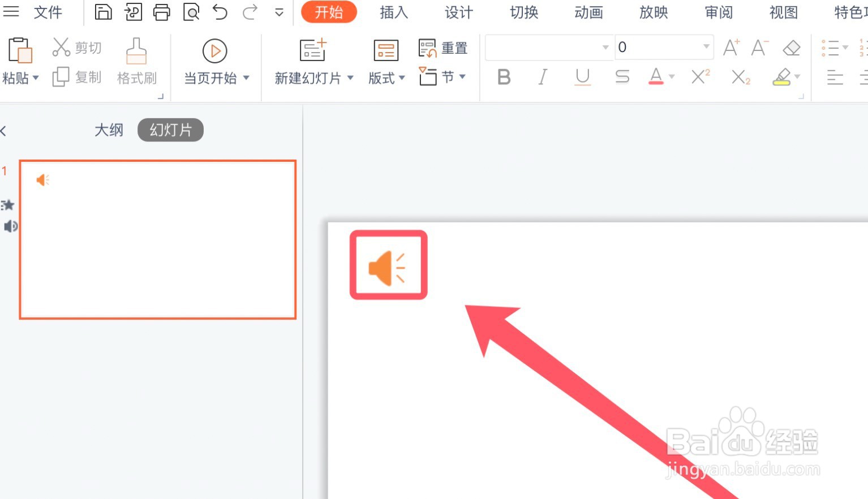Select the 开始 ribbon tab
The image size is (868, 499).
coord(329,12)
